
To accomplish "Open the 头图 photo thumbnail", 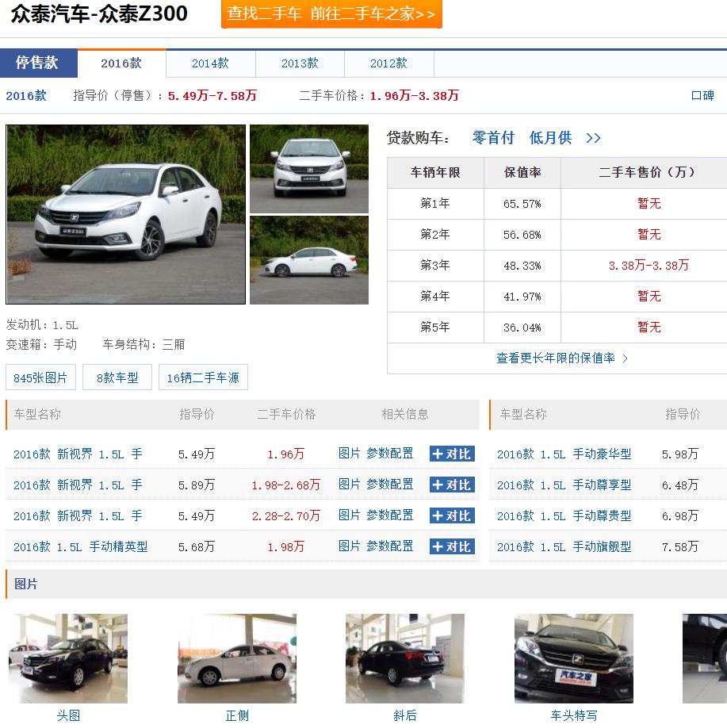I will (x=68, y=658).
